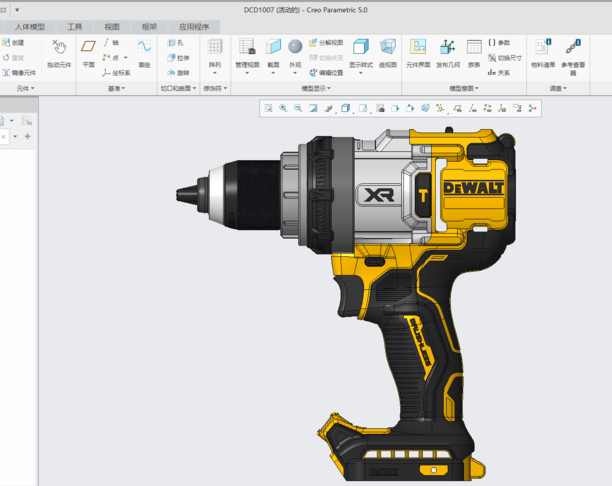Click the 拉伸 (Extrude) button
The width and height of the screenshot is (612, 486).
click(x=177, y=58)
